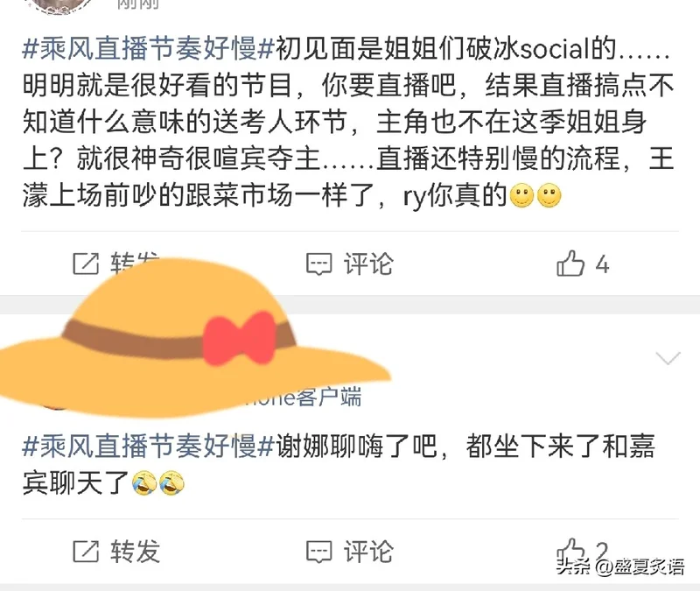Click the straw hat sticker avatar
Image resolution: width=700 pixels, height=591 pixels.
click(x=192, y=339)
